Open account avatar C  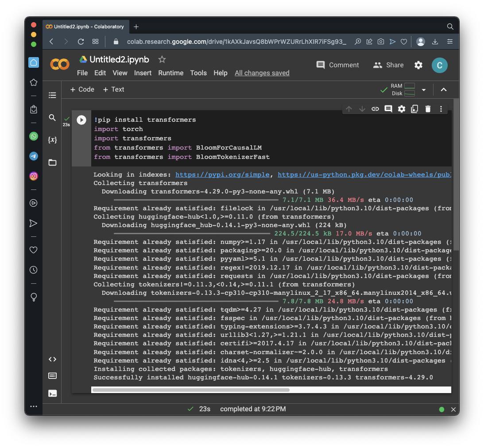click(440, 65)
